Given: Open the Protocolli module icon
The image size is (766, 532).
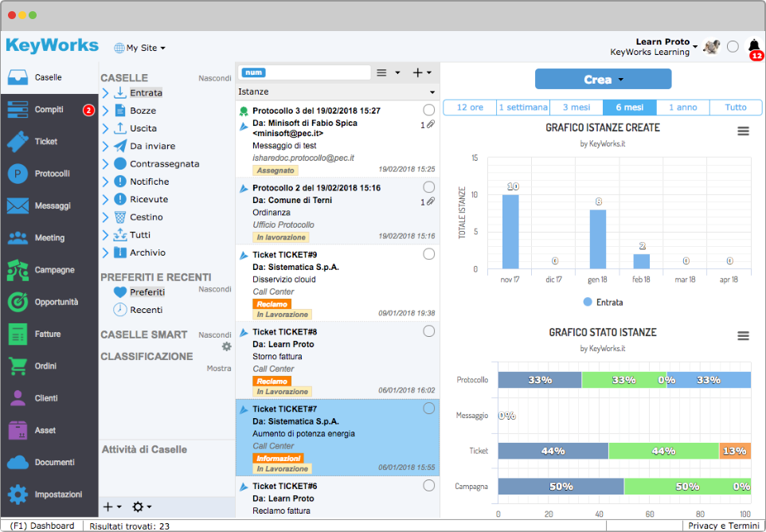Looking at the screenshot, I should tap(18, 174).
